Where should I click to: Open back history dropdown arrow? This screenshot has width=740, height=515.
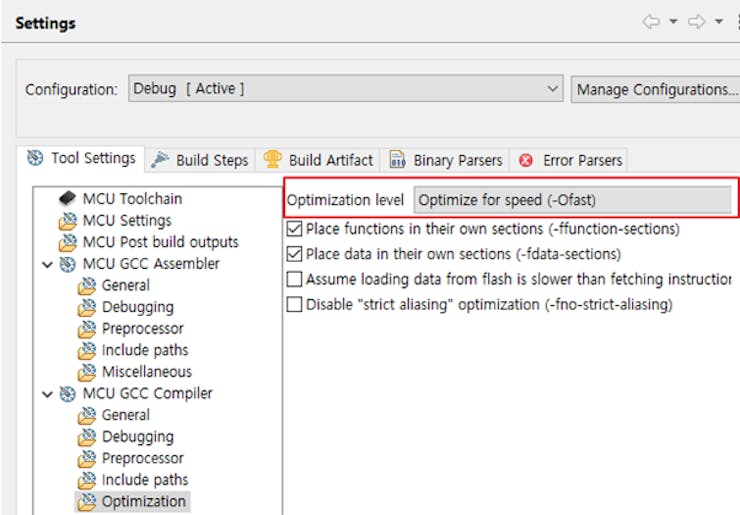click(x=673, y=21)
